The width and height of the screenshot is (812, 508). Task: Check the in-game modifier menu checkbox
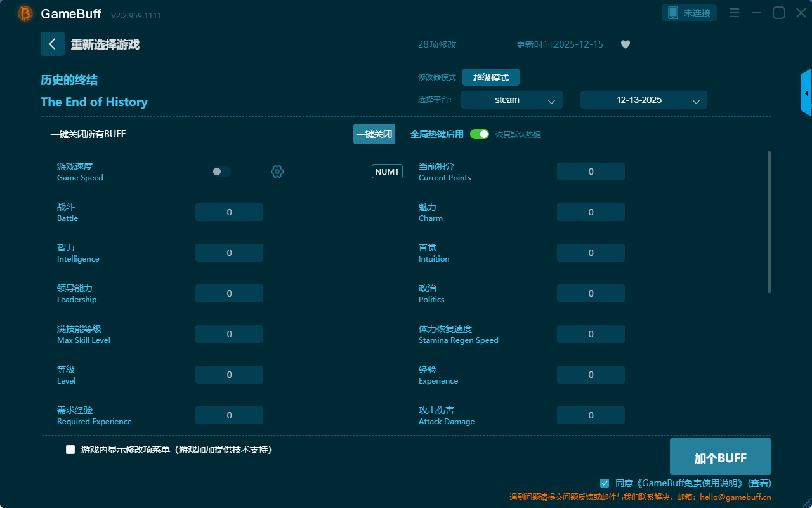click(70, 450)
